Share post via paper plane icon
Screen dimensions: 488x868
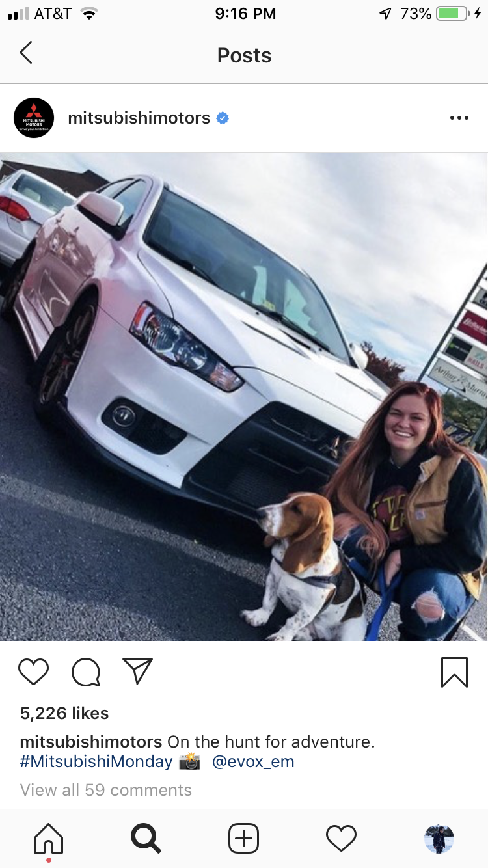(x=138, y=671)
